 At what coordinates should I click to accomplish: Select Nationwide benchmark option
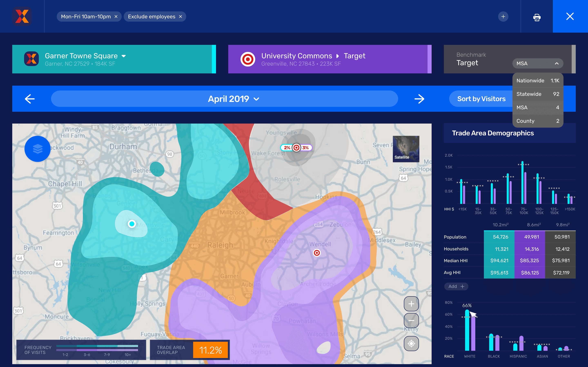(537, 81)
